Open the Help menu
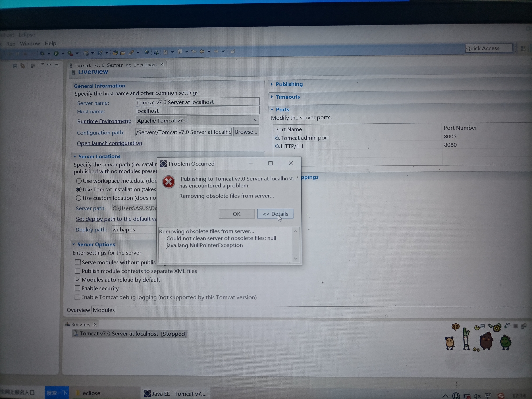 point(50,43)
